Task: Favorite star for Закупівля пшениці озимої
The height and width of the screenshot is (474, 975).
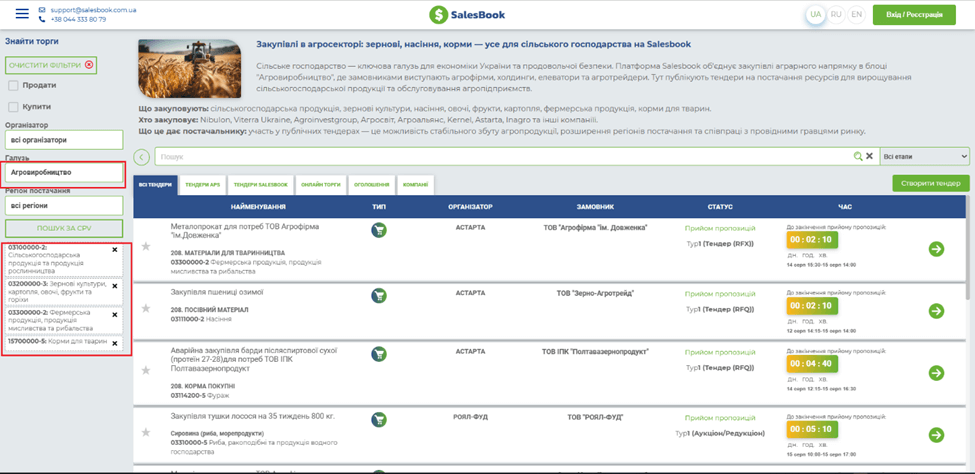Action: 146,308
